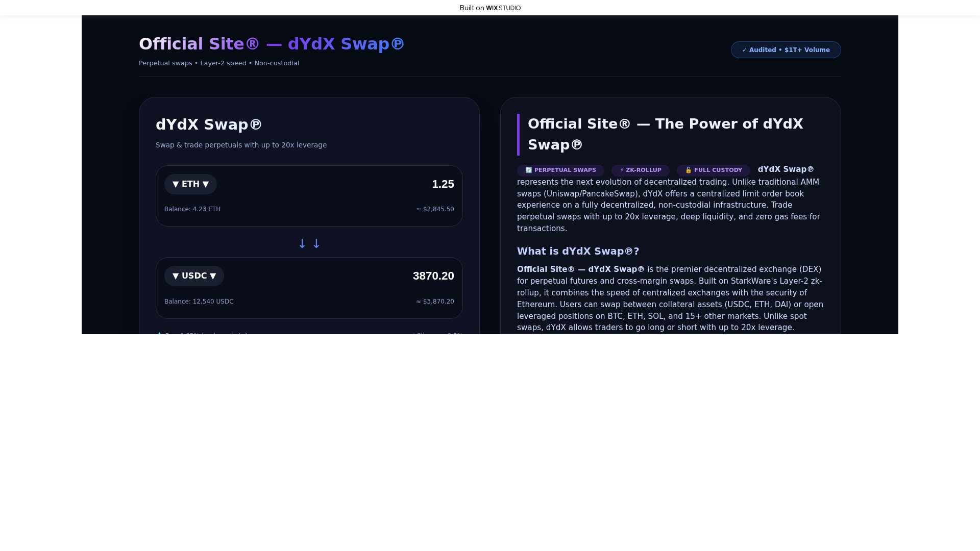Click Balance: 12,540 USDC text
Screen dimensions: 980x551
click(199, 302)
